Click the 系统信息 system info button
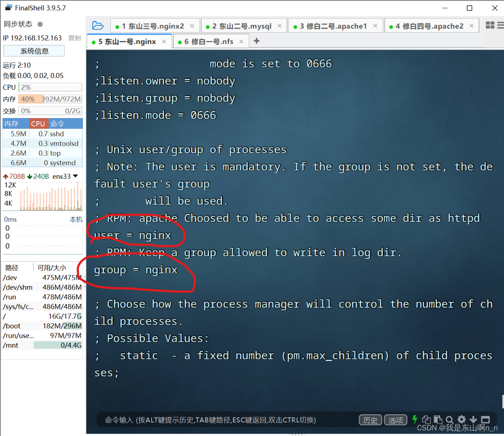The width and height of the screenshot is (504, 436). point(34,50)
